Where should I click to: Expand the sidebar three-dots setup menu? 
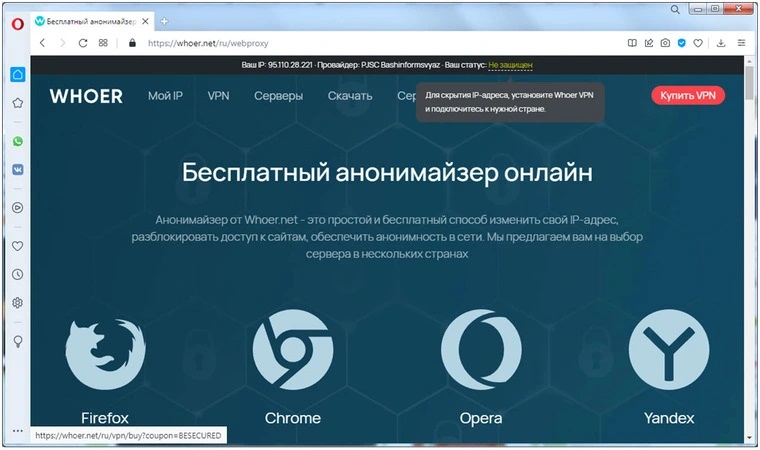(17, 431)
